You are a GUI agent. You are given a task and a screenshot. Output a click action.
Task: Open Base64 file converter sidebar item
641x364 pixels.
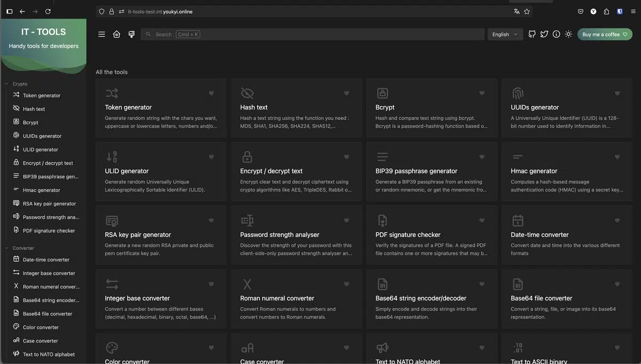click(x=47, y=314)
